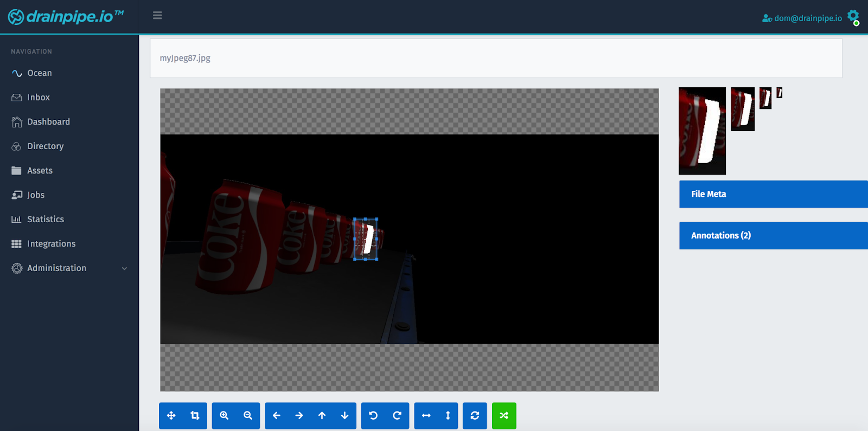Screen dimensions: 868x431
Task: Rotate image clockwise
Action: [397, 416]
